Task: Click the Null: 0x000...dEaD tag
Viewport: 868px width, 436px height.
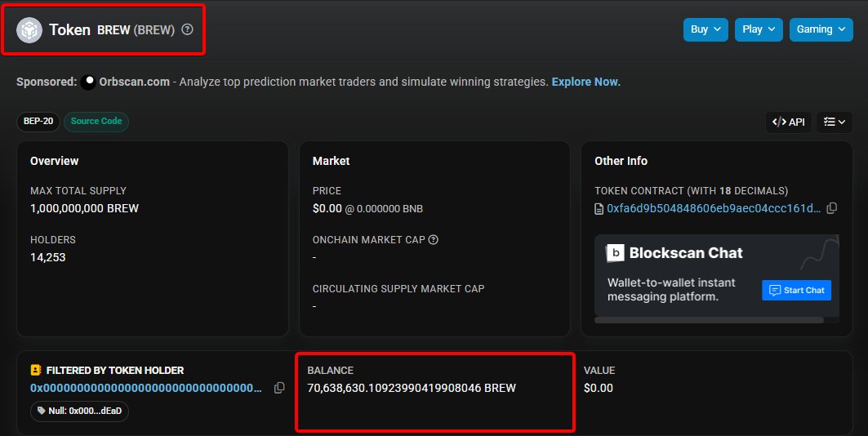Action: pos(79,412)
